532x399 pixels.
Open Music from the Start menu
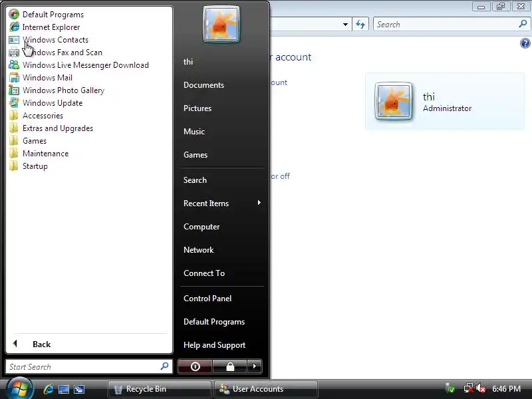click(194, 132)
